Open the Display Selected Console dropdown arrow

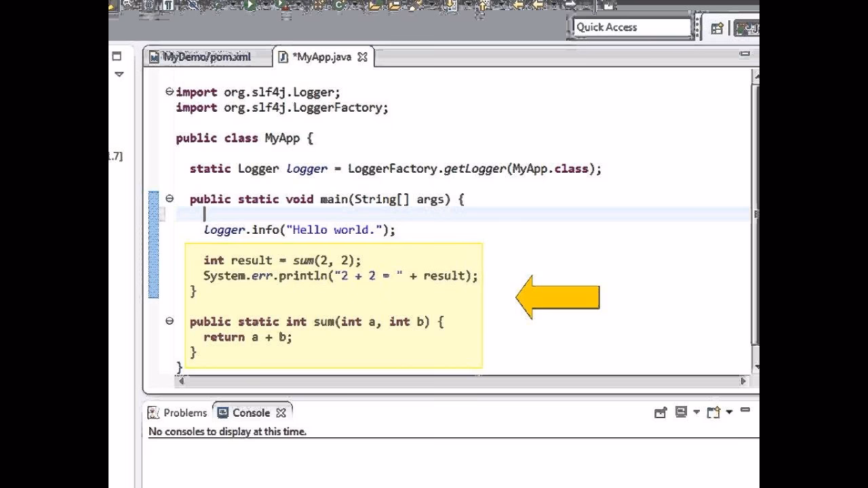696,412
